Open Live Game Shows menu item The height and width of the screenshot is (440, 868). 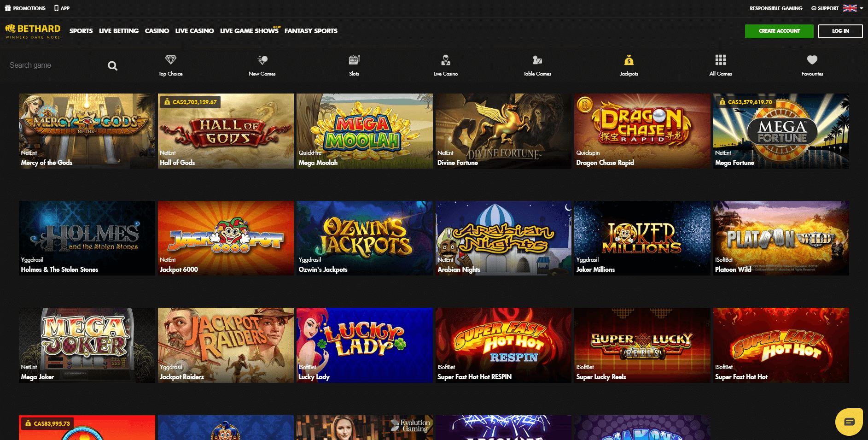tap(249, 31)
